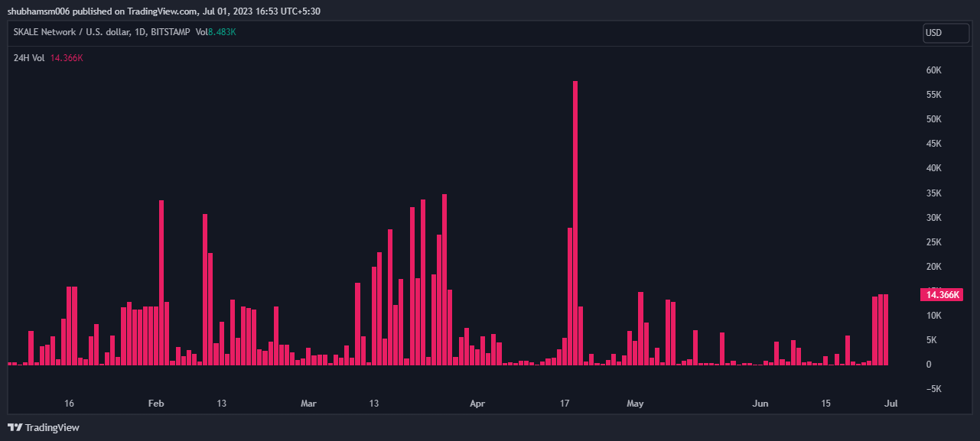Click the TradingView wordmark text at the bottom
980x441 pixels.
pyautogui.click(x=52, y=428)
